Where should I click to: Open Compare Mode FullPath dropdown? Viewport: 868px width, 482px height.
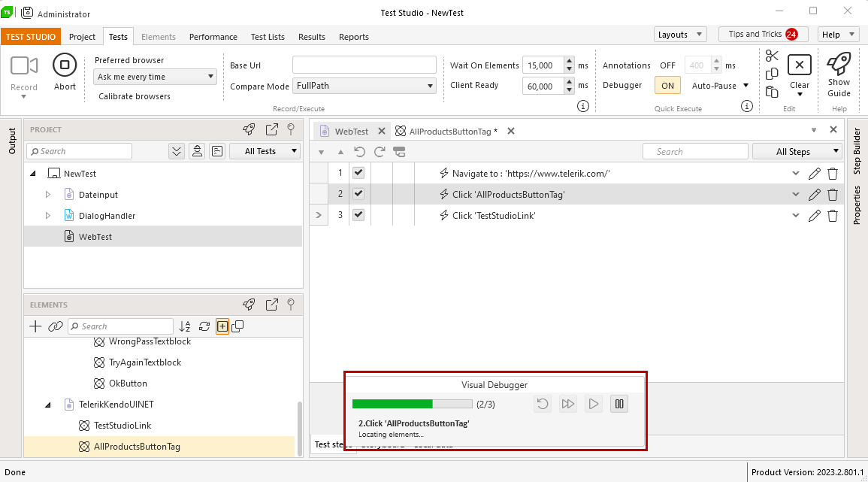click(x=364, y=86)
